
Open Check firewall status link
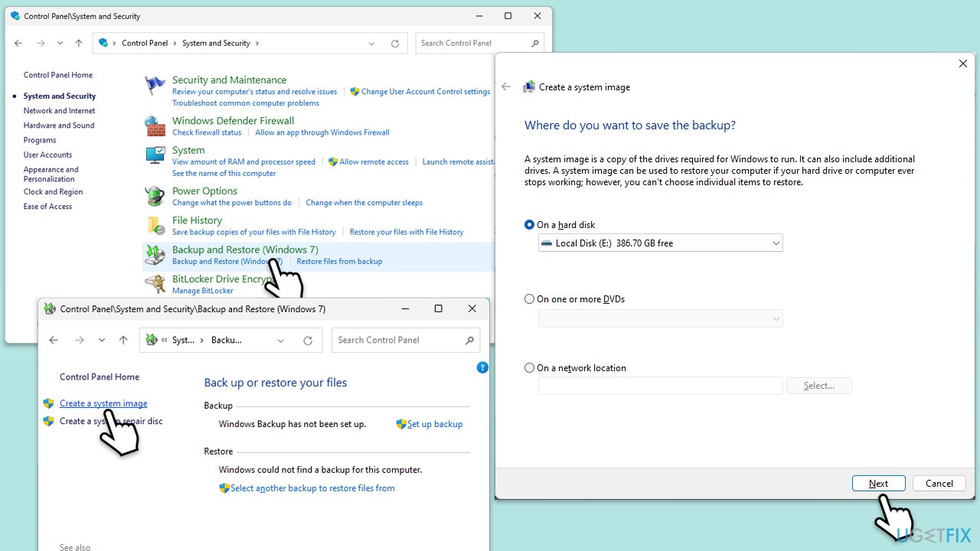coord(207,132)
